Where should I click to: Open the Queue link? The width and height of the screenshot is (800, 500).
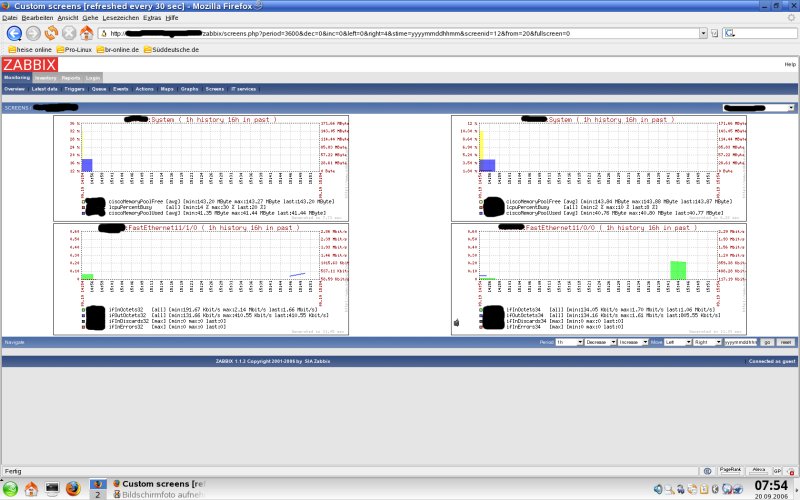99,89
